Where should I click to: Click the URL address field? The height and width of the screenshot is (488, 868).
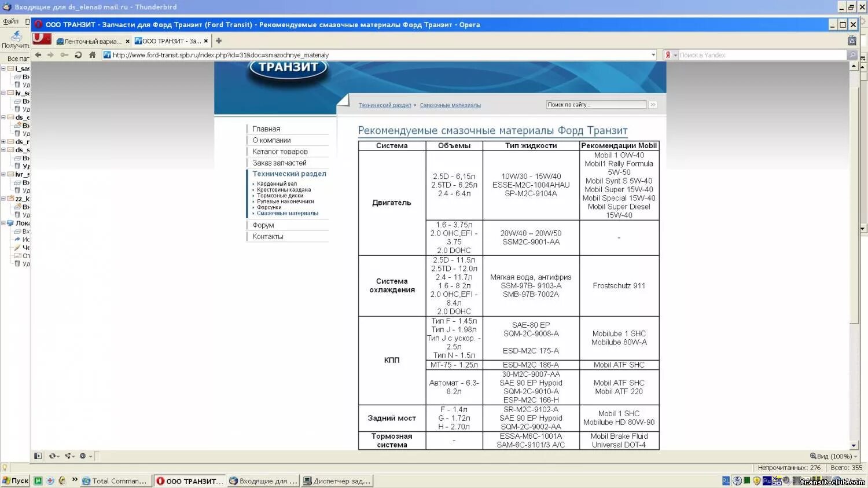pyautogui.click(x=380, y=55)
